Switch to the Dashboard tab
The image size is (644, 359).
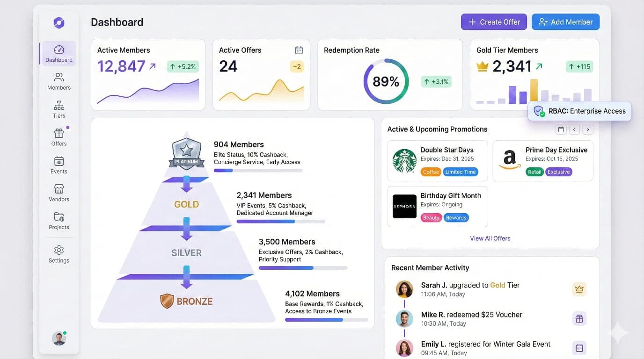point(59,53)
